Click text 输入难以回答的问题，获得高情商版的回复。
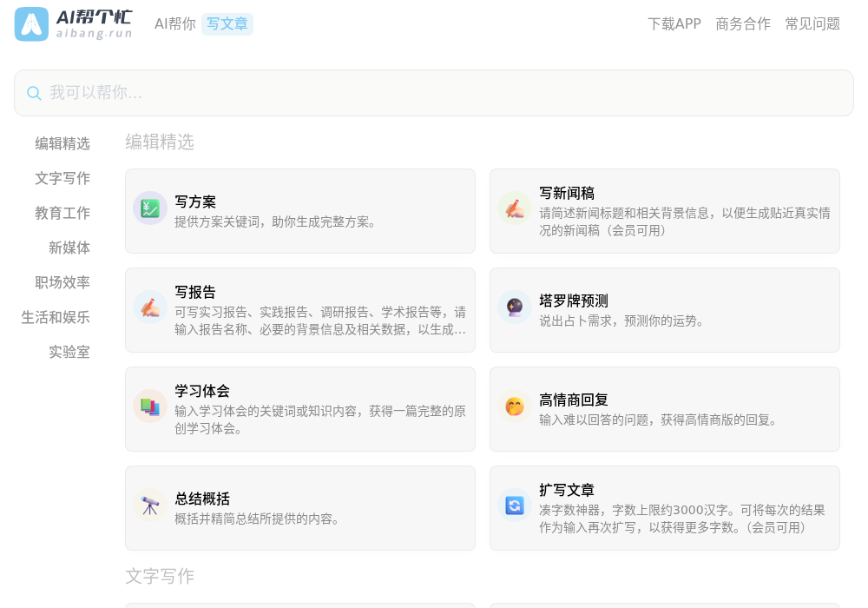 click(x=658, y=420)
